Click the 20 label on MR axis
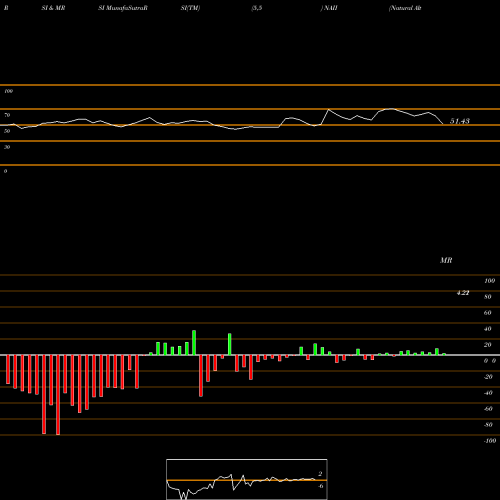This screenshot has height=500, width=500. click(488, 345)
